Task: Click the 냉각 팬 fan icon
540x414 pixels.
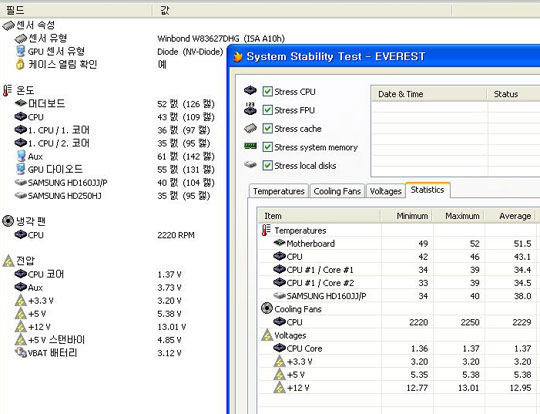Action: tap(8, 221)
